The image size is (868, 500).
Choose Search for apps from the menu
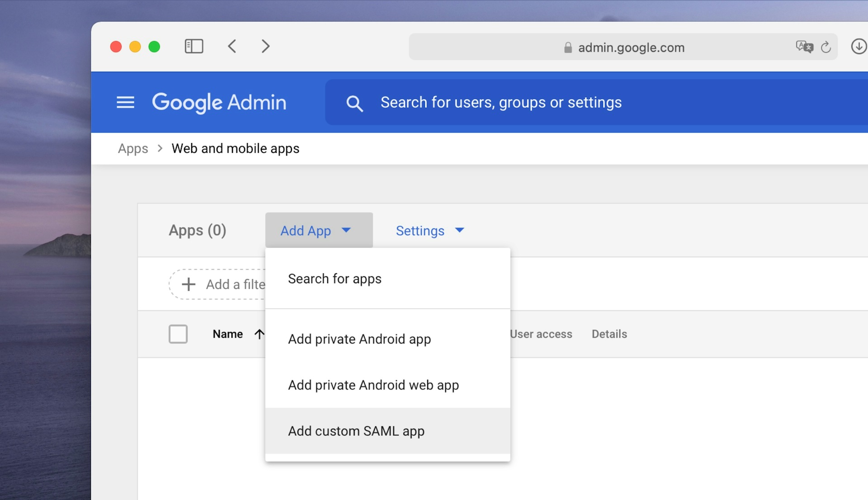coord(387,279)
